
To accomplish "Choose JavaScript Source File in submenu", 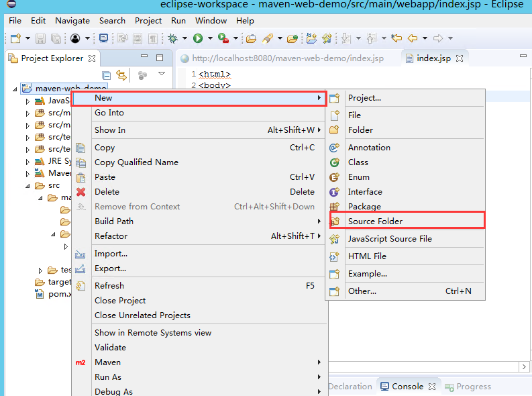I will click(405, 239).
